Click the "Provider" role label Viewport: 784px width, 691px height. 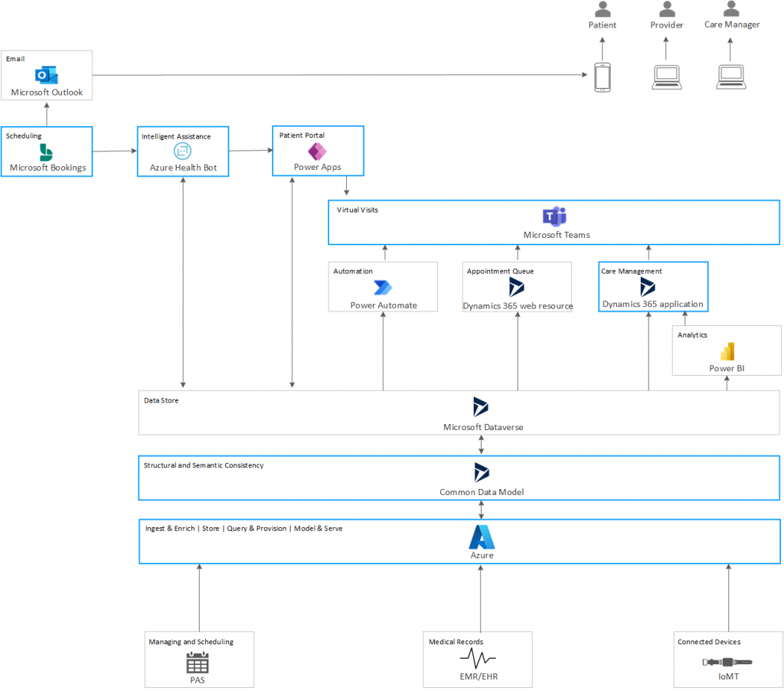(x=667, y=25)
